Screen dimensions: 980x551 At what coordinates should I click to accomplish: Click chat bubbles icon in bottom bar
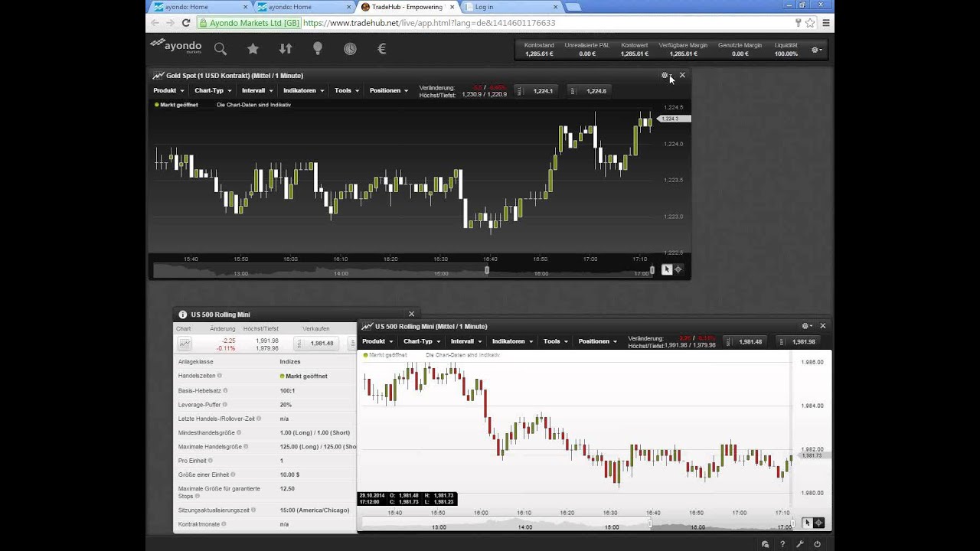[765, 544]
